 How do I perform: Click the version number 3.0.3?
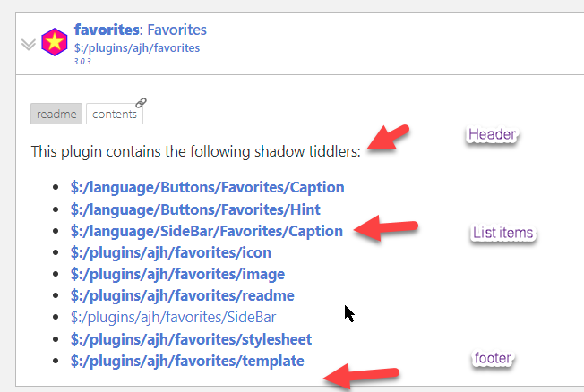[82, 62]
